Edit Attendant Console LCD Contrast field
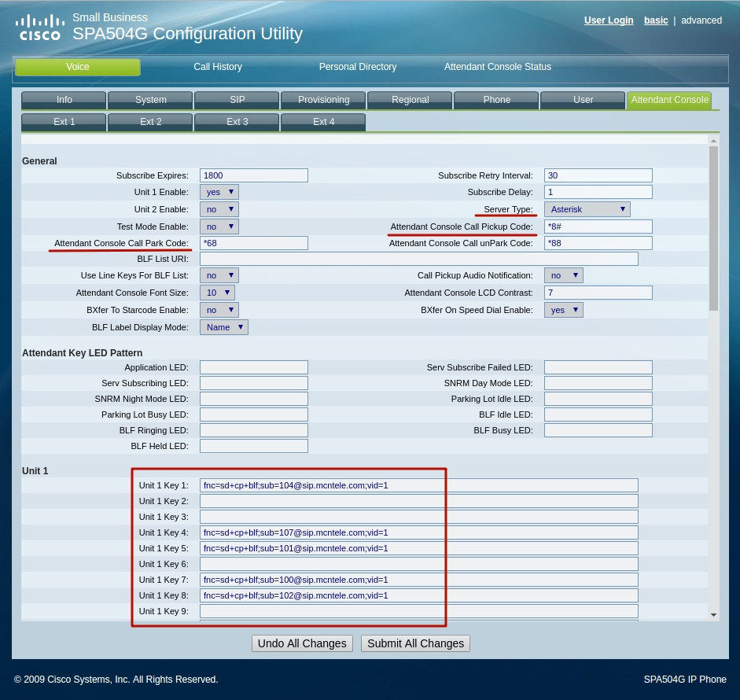Image resolution: width=740 pixels, height=700 pixels. point(598,293)
